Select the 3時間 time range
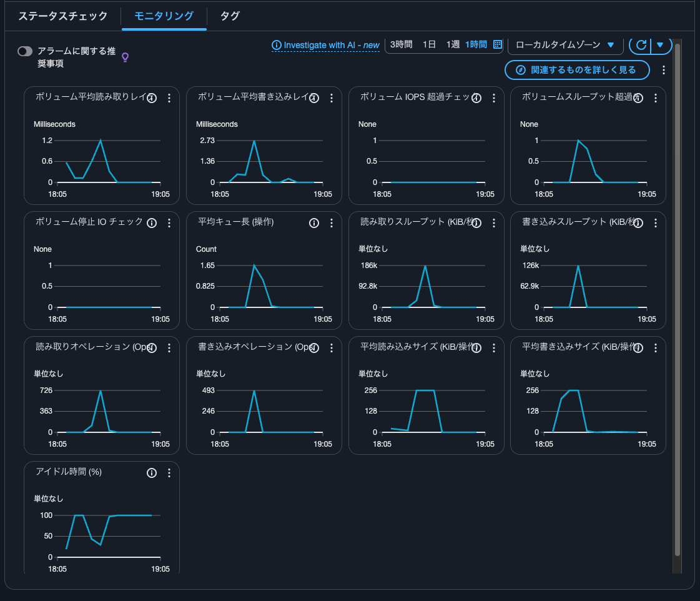Viewport: 700px width, 601px height. click(x=401, y=44)
